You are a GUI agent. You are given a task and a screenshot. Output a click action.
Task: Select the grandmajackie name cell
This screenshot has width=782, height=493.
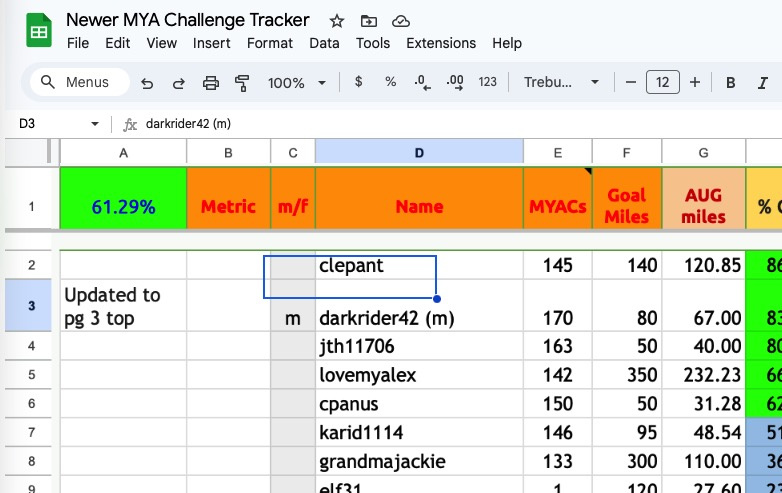pos(419,461)
